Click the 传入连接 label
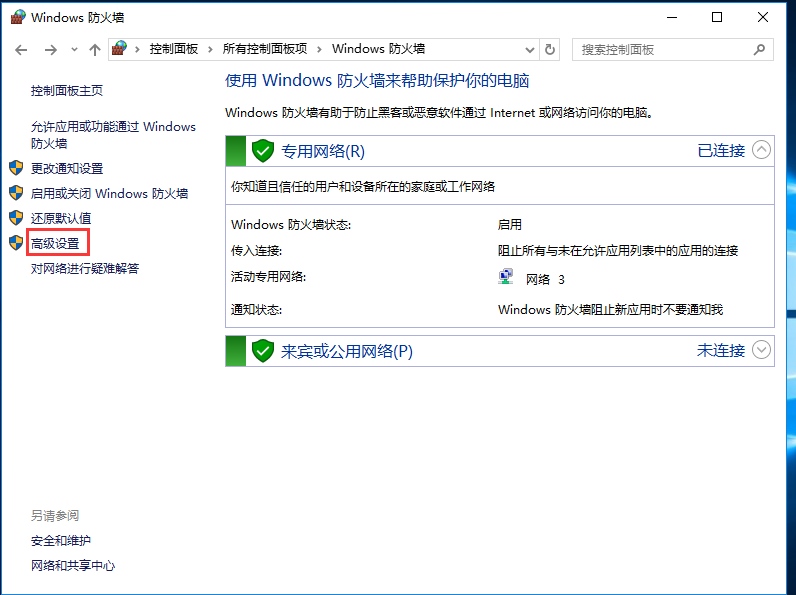The width and height of the screenshot is (796, 595). click(x=256, y=251)
